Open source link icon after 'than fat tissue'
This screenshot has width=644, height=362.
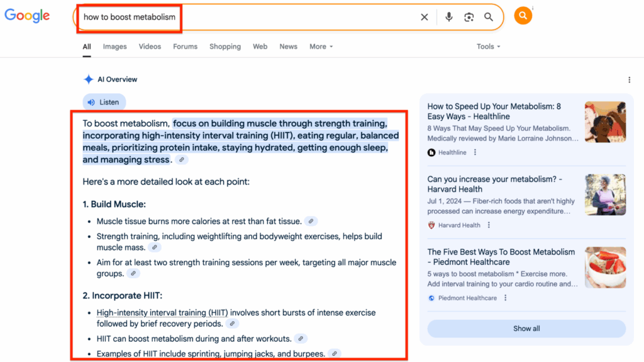311,222
